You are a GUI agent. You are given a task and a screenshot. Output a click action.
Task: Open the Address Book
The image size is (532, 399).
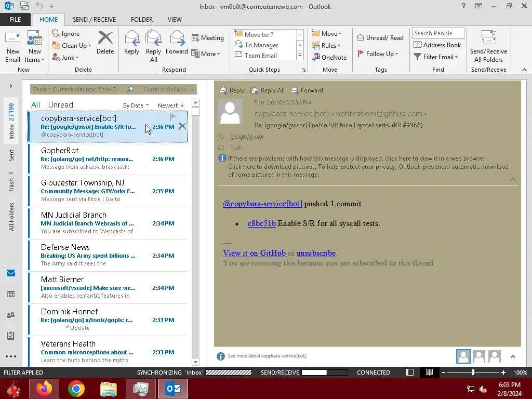click(x=437, y=45)
